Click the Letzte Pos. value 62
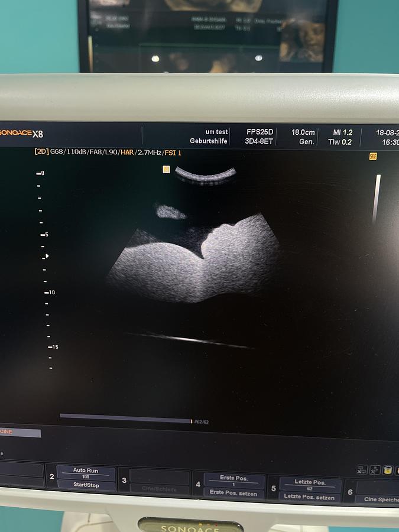Image resolution: width=399 pixels, height=532 pixels. [309, 489]
